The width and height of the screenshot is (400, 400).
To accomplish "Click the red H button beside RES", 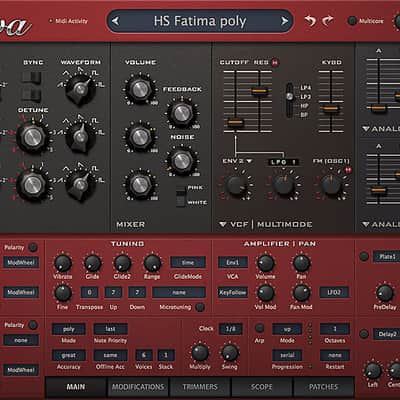I will (x=275, y=62).
